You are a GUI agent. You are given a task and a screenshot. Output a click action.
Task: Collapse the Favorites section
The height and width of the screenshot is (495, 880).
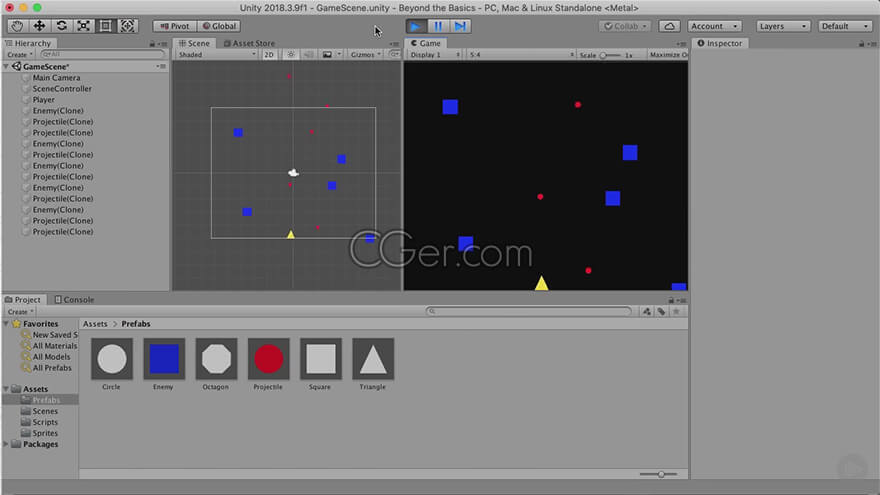pyautogui.click(x=6, y=324)
